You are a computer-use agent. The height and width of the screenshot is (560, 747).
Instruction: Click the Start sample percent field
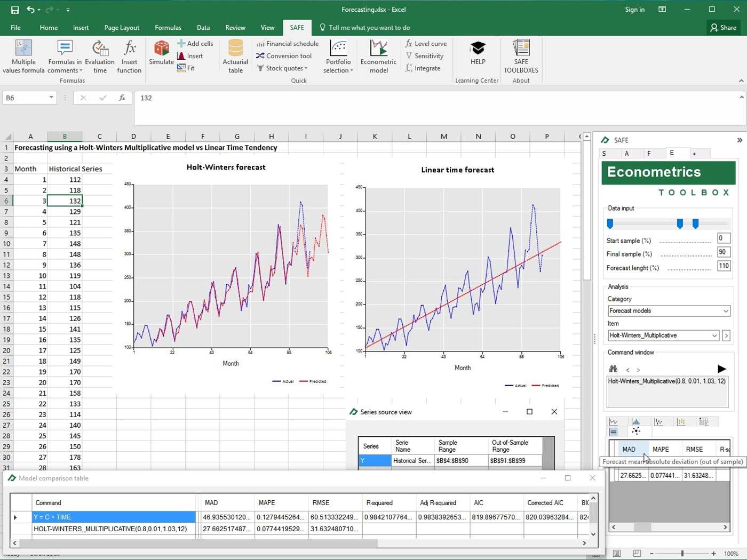[x=724, y=238]
